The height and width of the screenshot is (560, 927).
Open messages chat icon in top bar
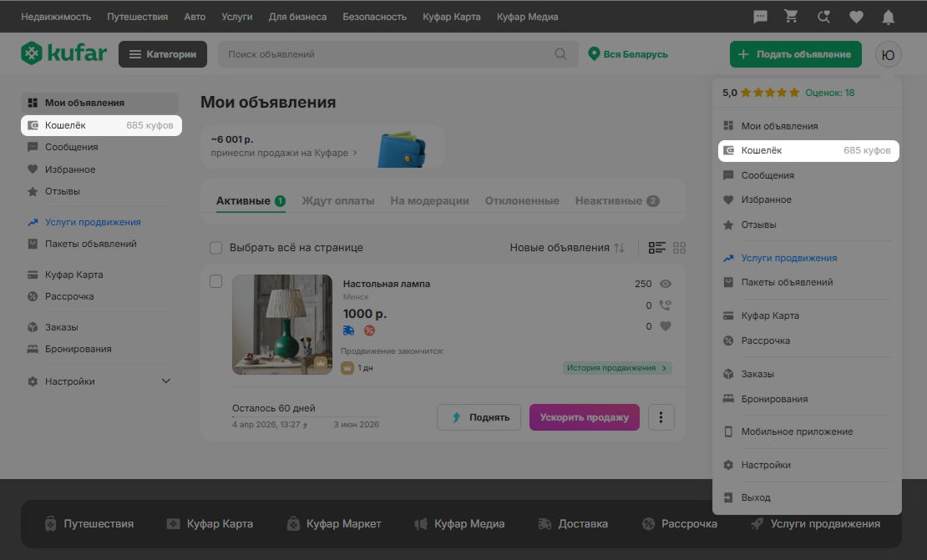click(760, 17)
